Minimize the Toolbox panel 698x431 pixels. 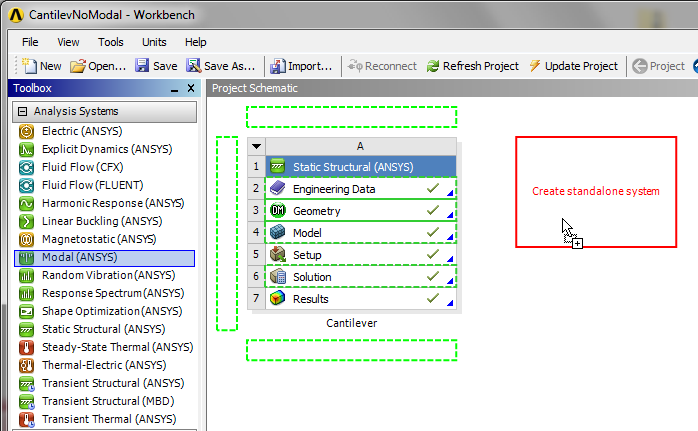pyautogui.click(x=174, y=89)
